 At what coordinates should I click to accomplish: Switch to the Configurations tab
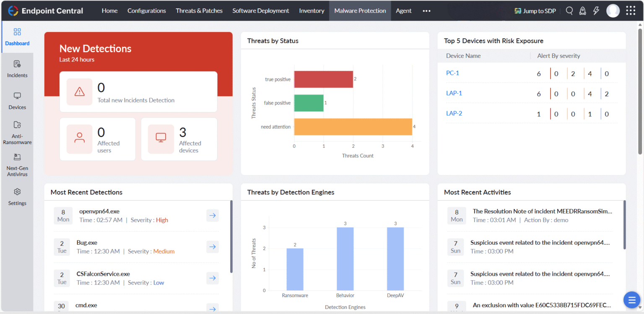[x=147, y=11]
